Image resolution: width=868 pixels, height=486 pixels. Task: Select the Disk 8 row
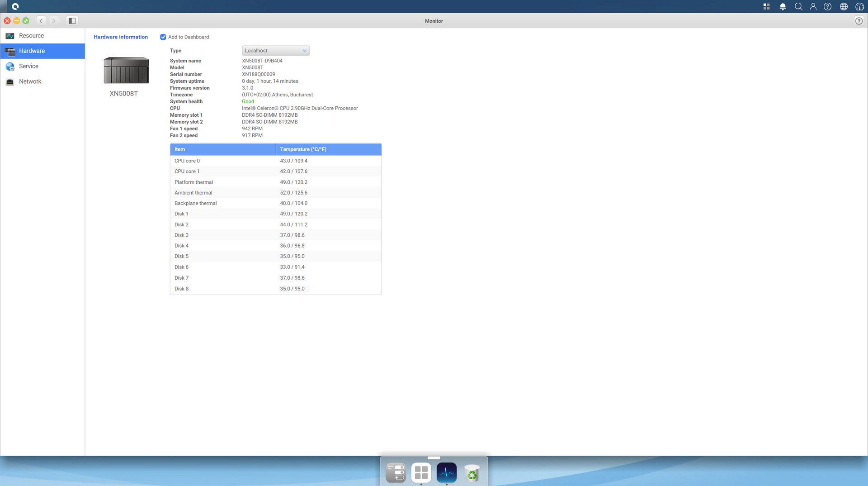pyautogui.click(x=276, y=289)
